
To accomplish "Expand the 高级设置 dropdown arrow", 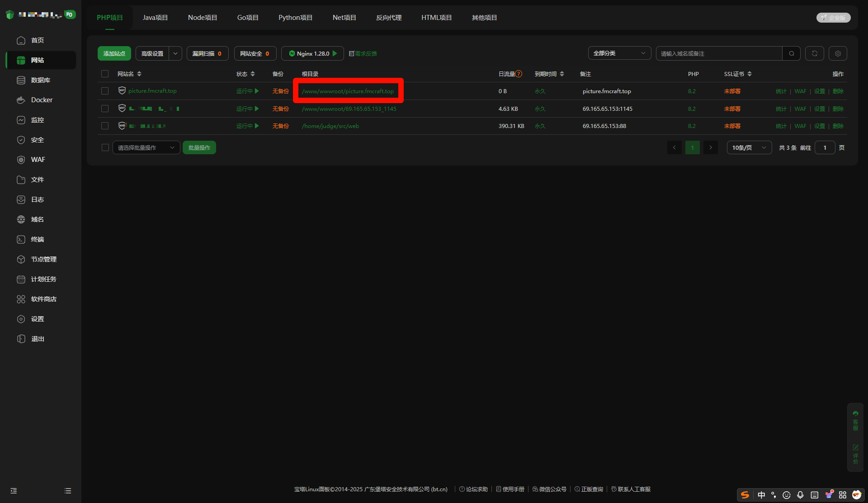I will click(x=175, y=53).
